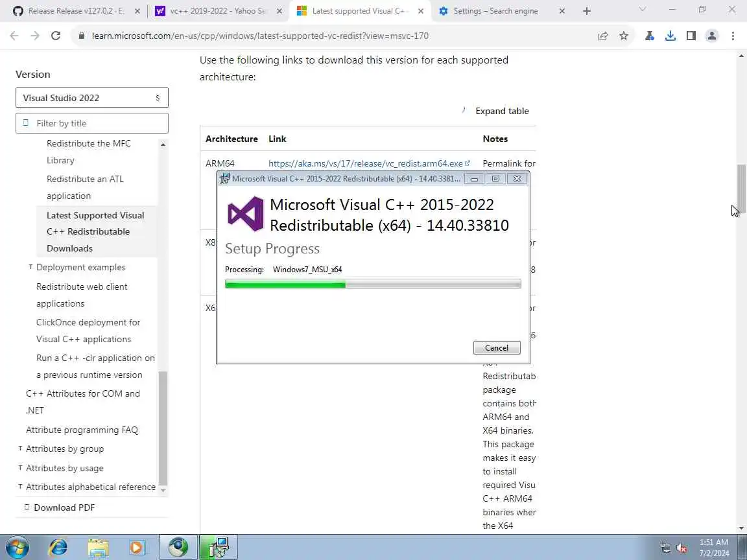Open Redistribute web client applications link
The height and width of the screenshot is (560, 747).
[x=82, y=295]
